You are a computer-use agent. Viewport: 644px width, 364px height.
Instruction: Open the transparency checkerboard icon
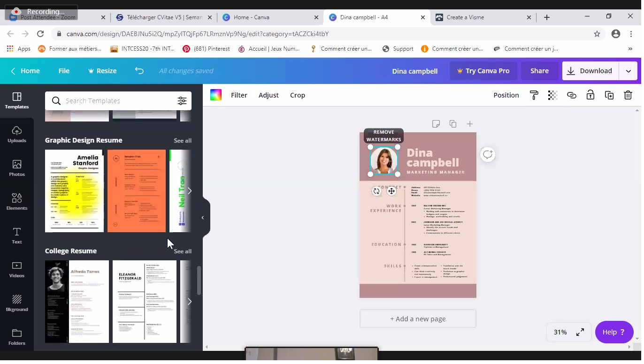[552, 95]
